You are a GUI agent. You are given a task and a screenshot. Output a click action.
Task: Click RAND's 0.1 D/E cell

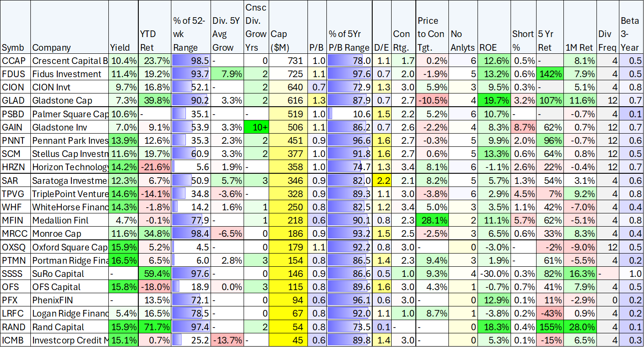coord(381,326)
